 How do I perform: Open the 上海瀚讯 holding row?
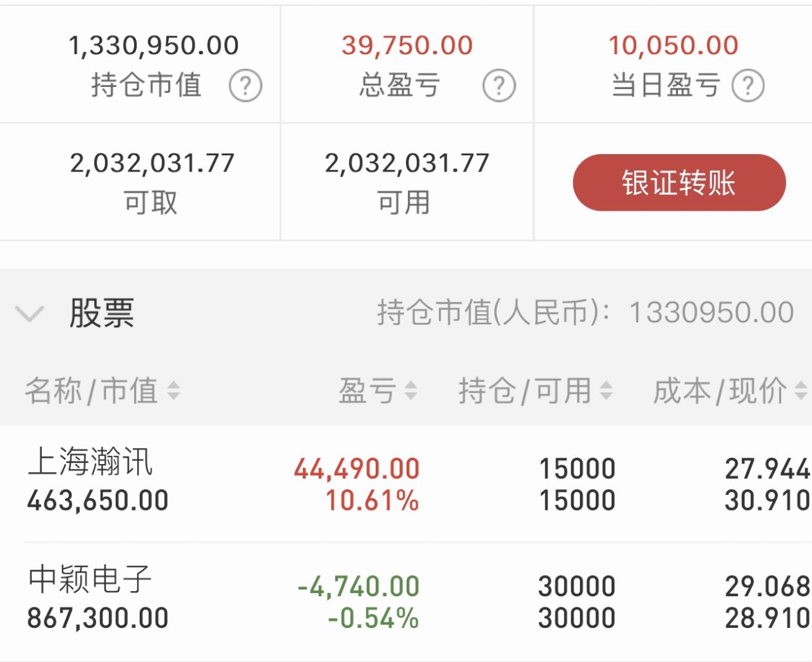(406, 483)
